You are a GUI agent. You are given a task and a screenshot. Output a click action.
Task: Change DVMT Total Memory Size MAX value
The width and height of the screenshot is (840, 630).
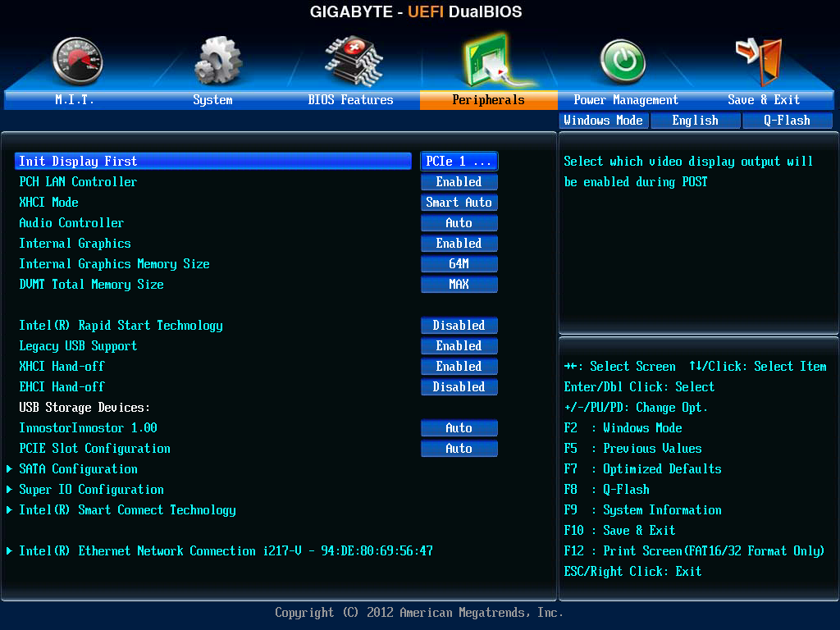coord(459,284)
